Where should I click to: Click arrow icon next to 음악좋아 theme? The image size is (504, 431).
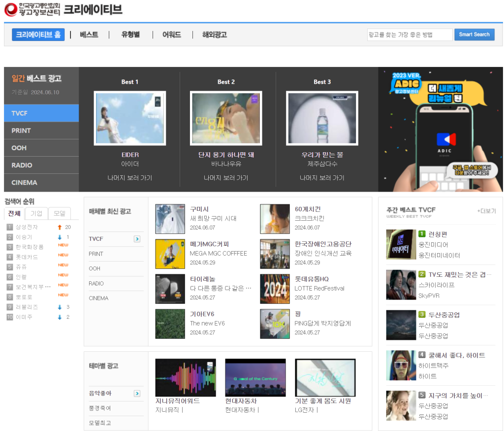(137, 394)
